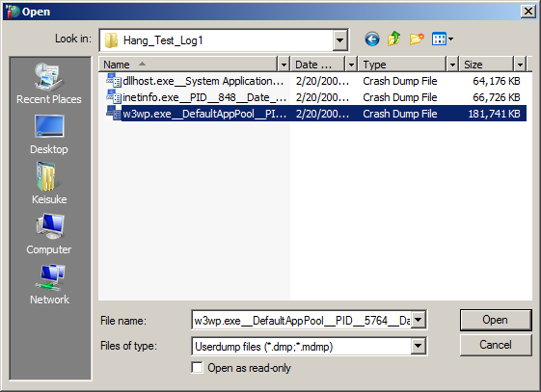Open Computer in sidebar
Image resolution: width=541 pixels, height=392 pixels.
[x=49, y=234]
